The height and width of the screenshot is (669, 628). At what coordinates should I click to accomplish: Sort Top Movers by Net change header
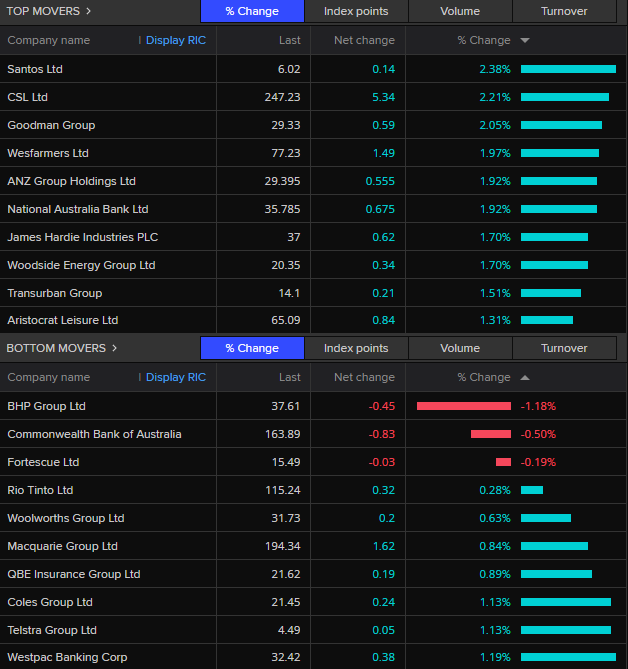pyautogui.click(x=364, y=40)
